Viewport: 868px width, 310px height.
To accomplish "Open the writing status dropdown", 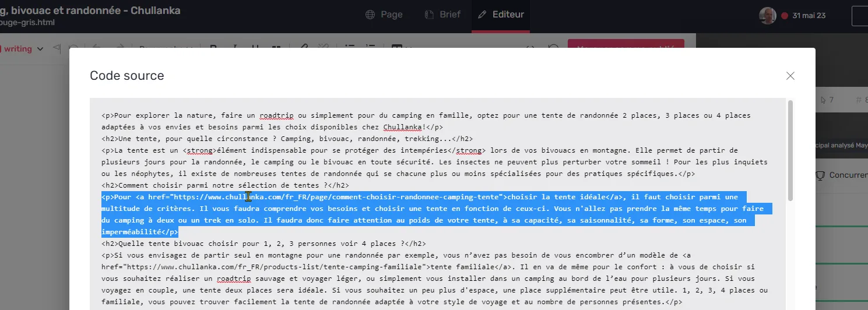I will click(x=22, y=49).
